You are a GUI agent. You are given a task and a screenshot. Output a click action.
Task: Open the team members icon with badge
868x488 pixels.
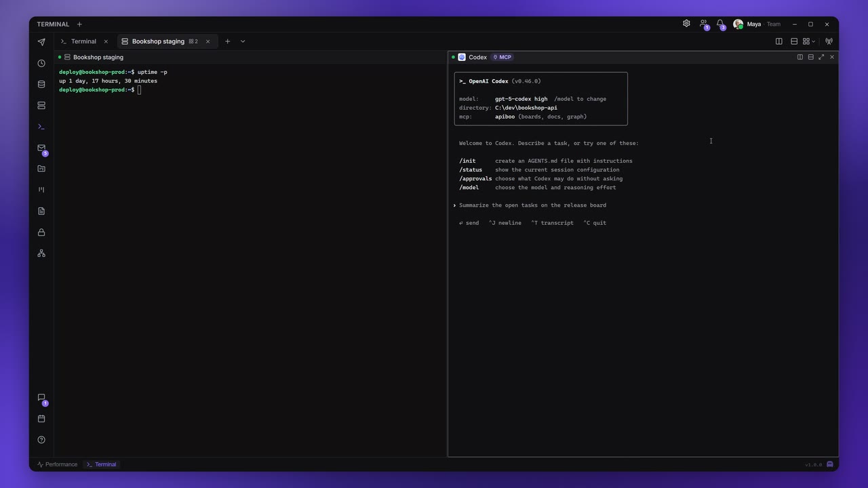(x=703, y=24)
